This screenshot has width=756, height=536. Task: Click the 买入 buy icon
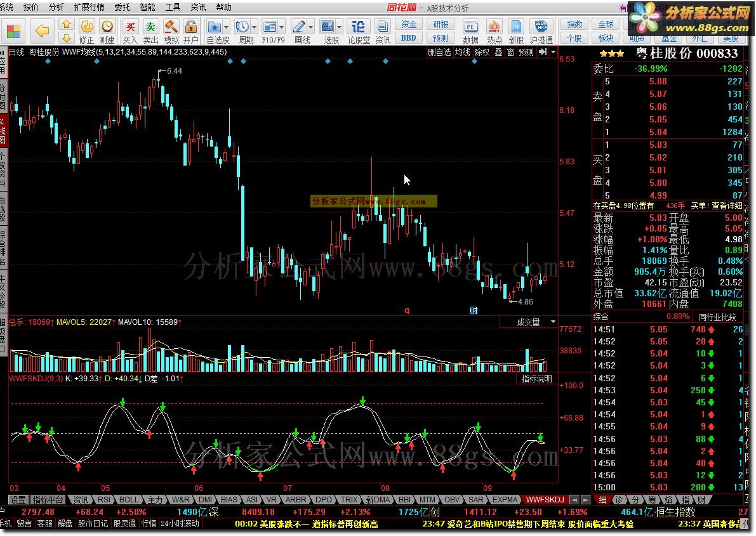[130, 31]
